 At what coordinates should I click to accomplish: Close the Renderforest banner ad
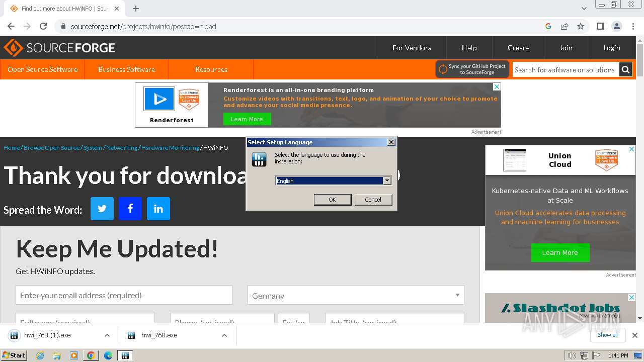tap(497, 87)
